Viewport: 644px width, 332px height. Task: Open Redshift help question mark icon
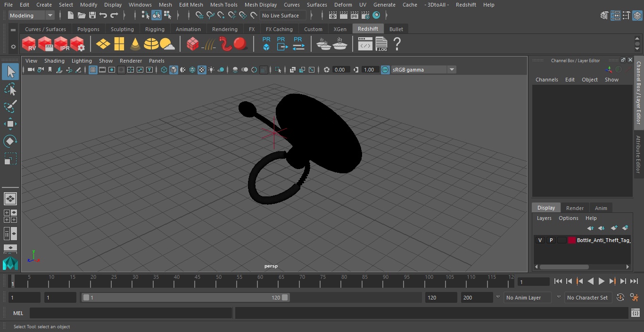[x=397, y=44]
